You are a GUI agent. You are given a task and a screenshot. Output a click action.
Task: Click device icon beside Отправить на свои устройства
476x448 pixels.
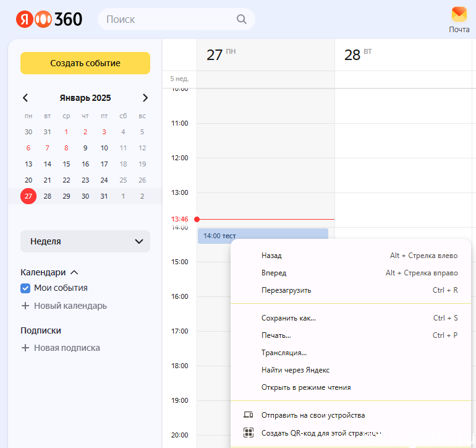coord(249,415)
